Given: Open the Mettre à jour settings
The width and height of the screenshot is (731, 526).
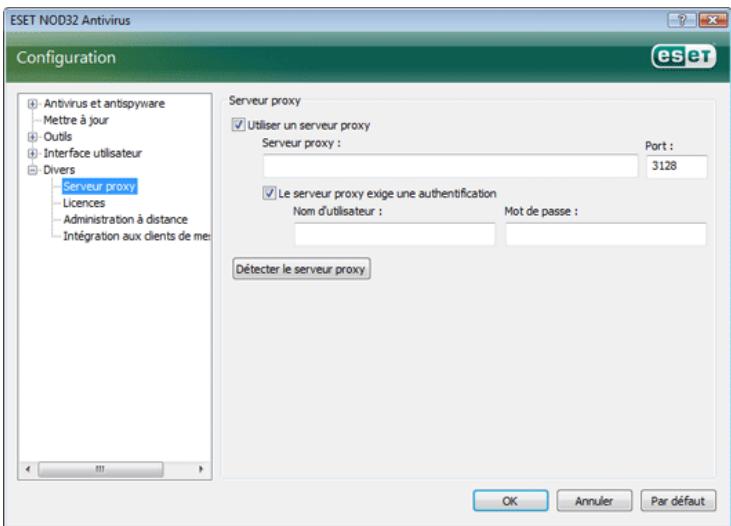Looking at the screenshot, I should tap(76, 120).
